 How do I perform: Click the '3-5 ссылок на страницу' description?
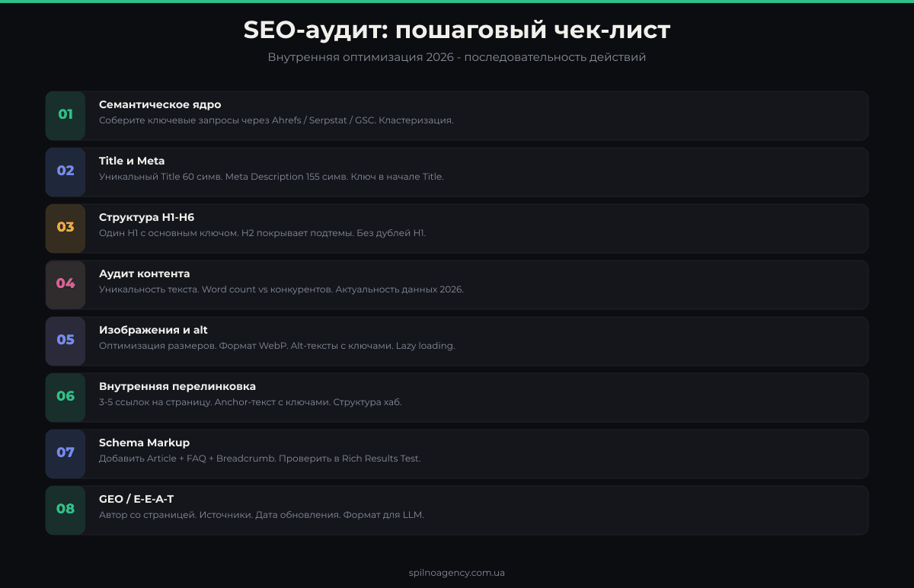tap(250, 402)
